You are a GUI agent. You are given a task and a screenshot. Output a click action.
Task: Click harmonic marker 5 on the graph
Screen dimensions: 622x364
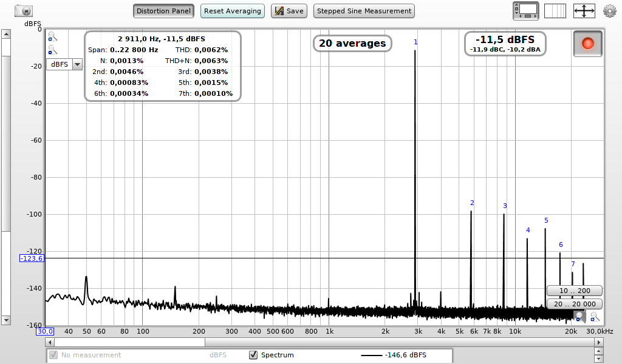[x=546, y=221]
